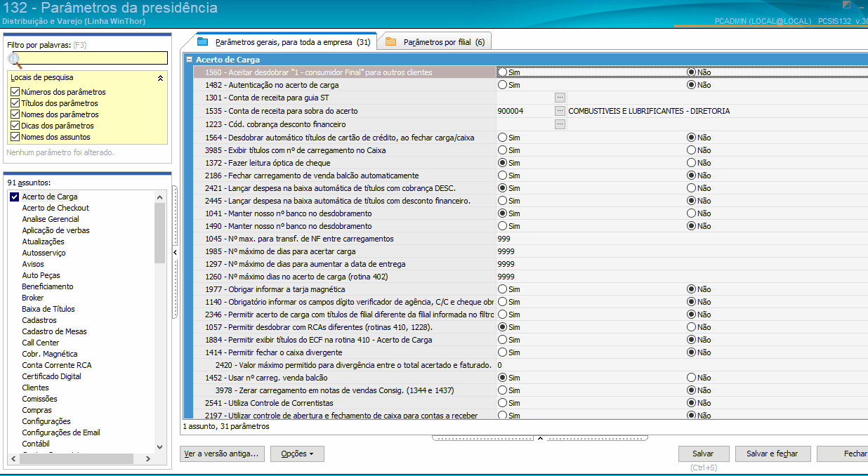Image resolution: width=868 pixels, height=476 pixels.
Task: Select Certificado Digital subject
Action: [x=52, y=376]
